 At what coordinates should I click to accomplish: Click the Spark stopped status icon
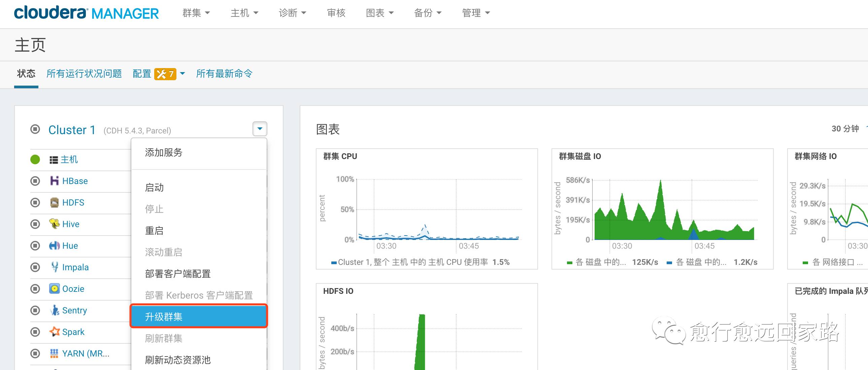[x=35, y=332]
